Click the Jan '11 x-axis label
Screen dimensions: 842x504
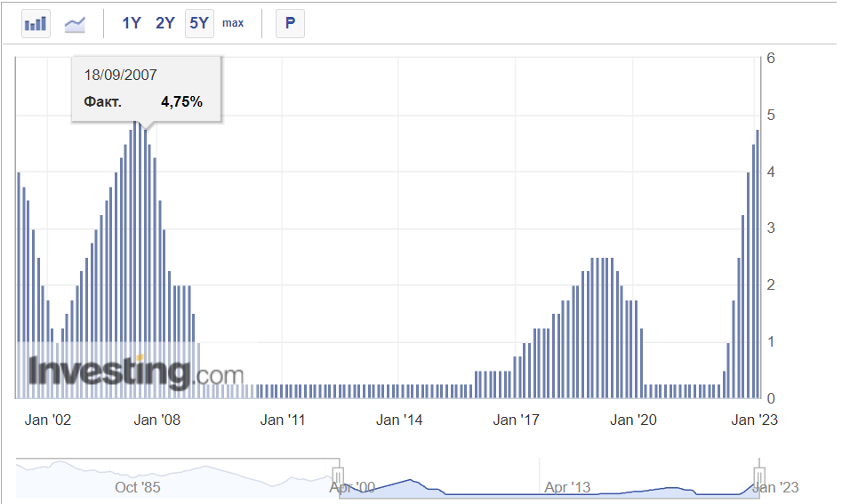282,420
